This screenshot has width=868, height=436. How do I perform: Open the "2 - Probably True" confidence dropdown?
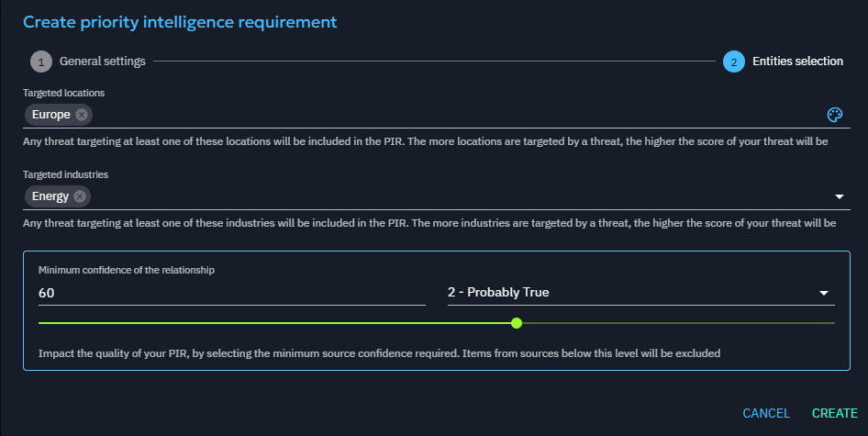tap(633, 293)
